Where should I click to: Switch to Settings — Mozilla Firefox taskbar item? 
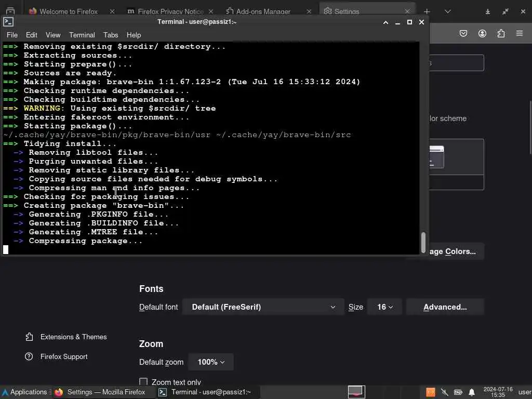click(101, 392)
